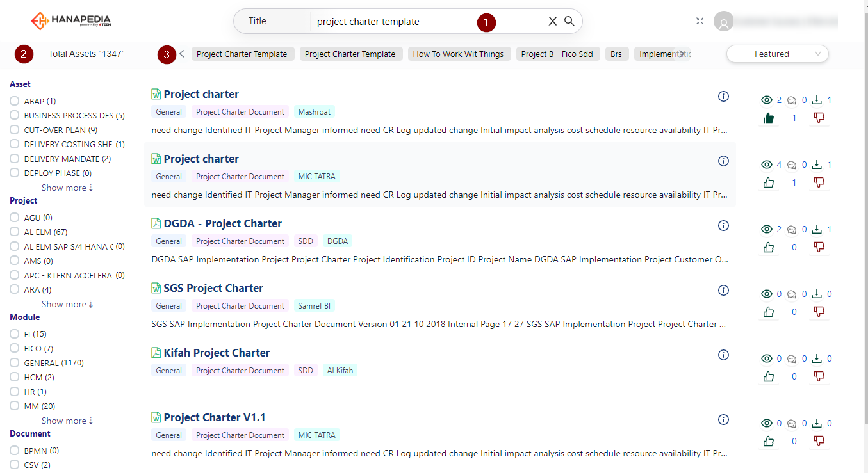Click the SDD tag on DGDA result
Screen dimensions: 868x473
pyautogui.click(x=306, y=241)
